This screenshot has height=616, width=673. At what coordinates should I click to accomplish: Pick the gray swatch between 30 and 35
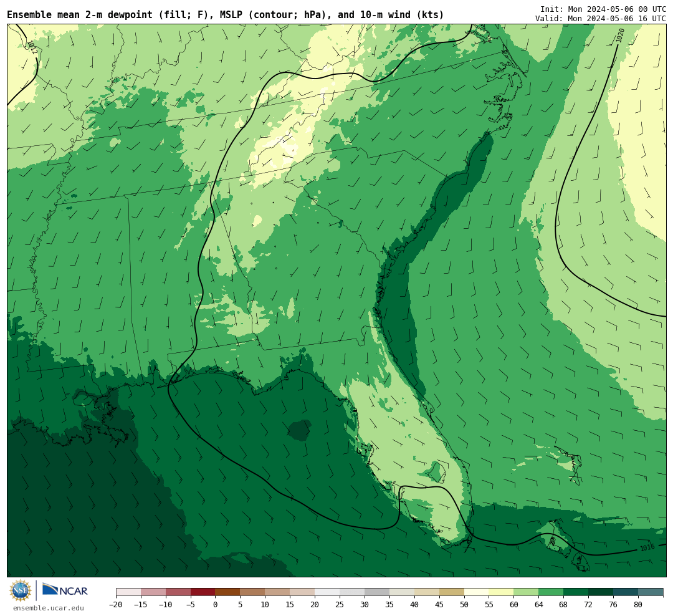click(377, 592)
